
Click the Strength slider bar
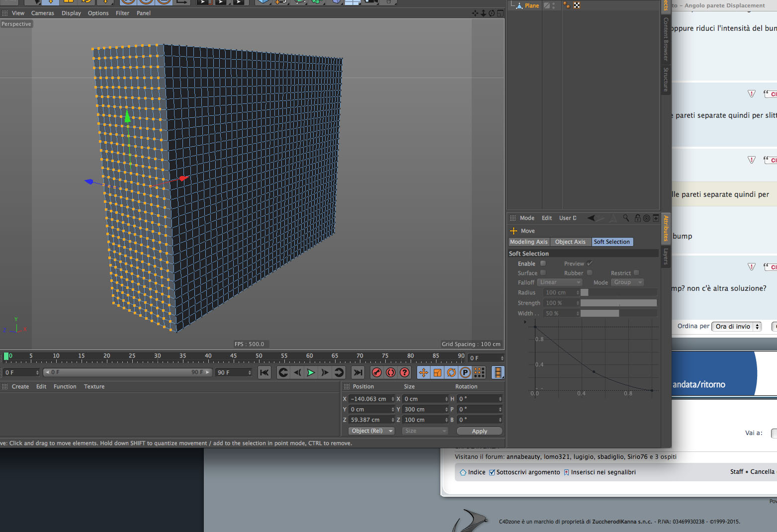(618, 303)
